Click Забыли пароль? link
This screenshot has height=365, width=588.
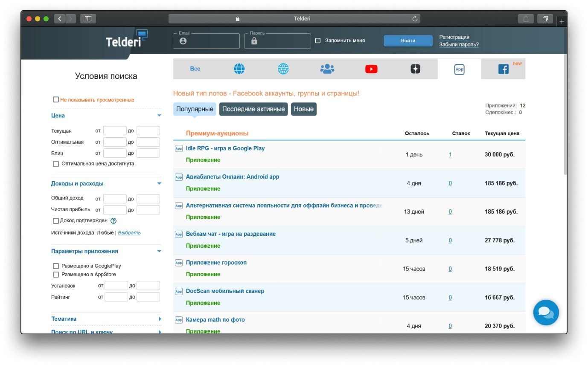coord(459,44)
